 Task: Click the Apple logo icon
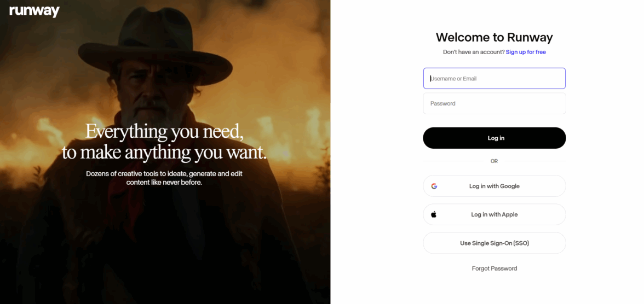[x=434, y=214]
